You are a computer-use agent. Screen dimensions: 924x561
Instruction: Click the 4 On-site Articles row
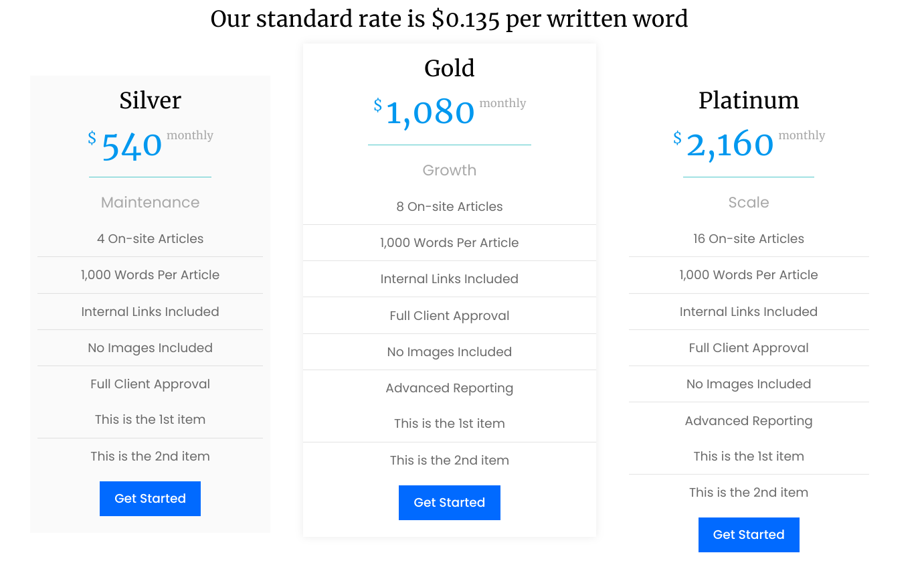click(150, 239)
